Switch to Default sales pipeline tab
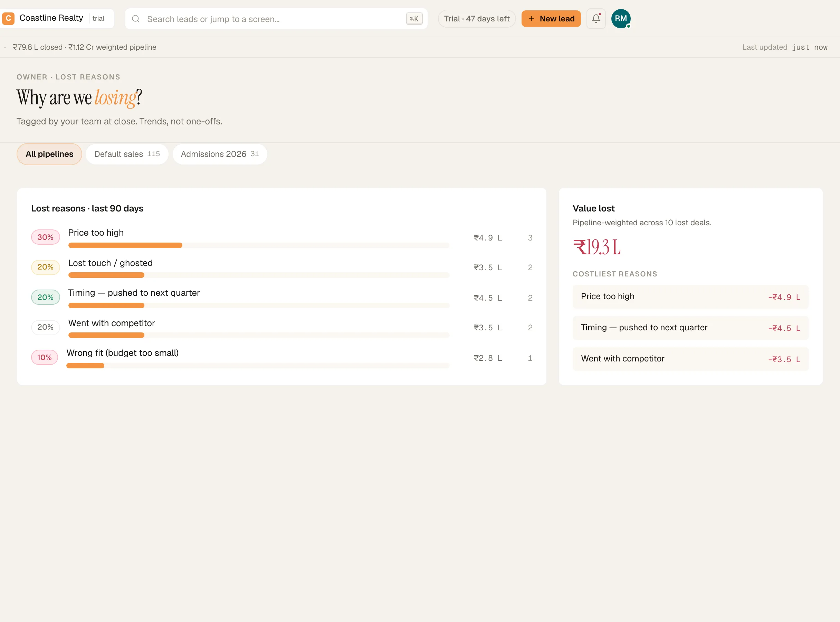840x622 pixels. [127, 154]
